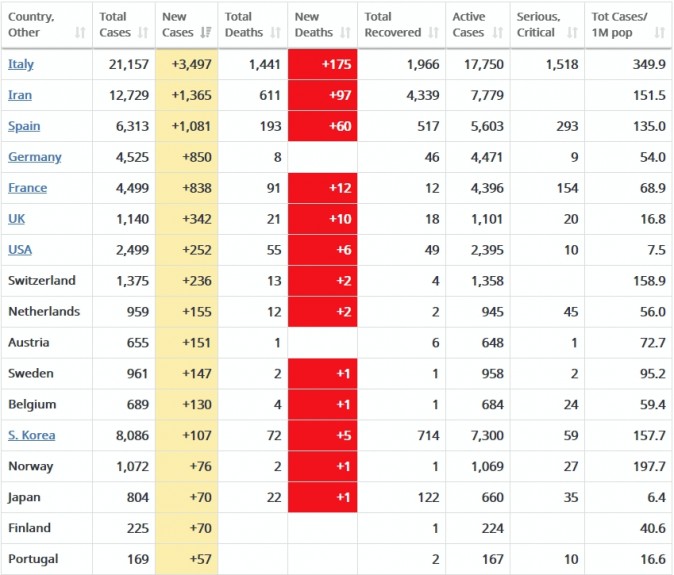Image resolution: width=674 pixels, height=575 pixels.
Task: Open the S. Korea country link
Action: (x=31, y=435)
